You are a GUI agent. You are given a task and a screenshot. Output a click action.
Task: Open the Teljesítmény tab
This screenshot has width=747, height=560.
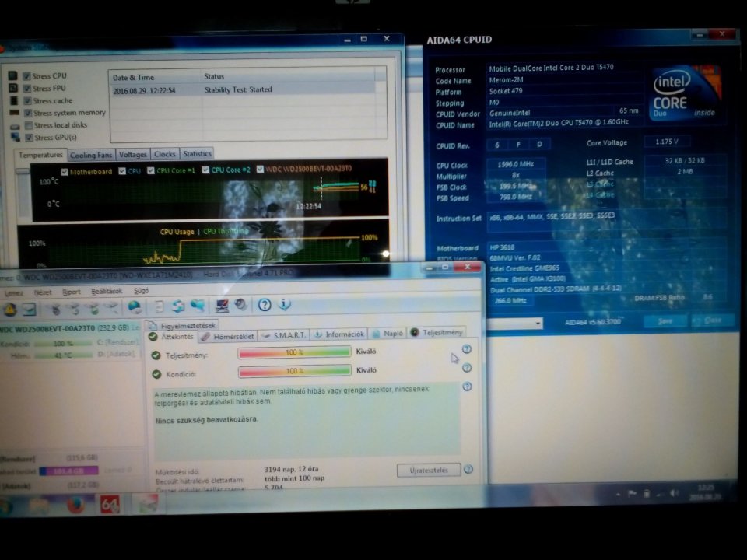click(437, 332)
